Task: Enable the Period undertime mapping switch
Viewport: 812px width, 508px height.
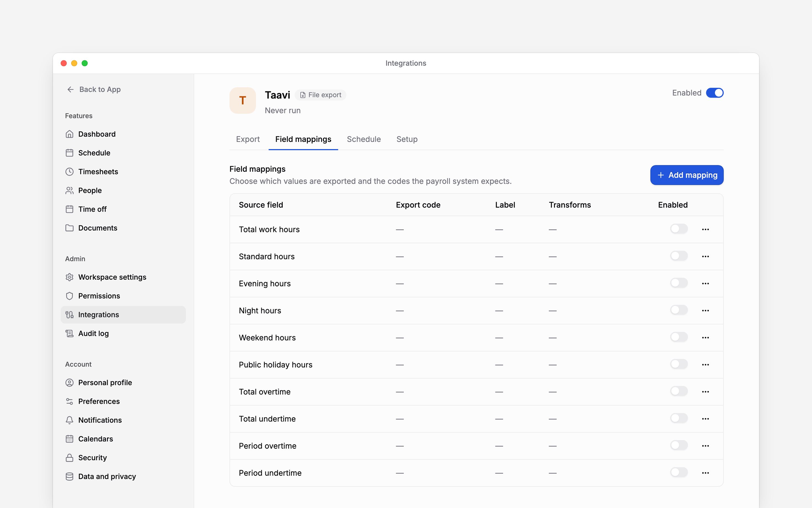Action: pyautogui.click(x=679, y=472)
